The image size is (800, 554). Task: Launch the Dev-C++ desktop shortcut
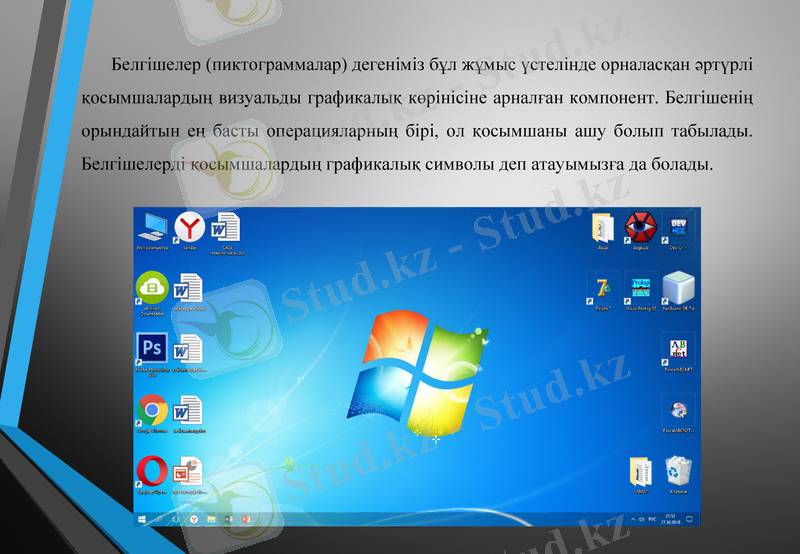click(x=678, y=229)
